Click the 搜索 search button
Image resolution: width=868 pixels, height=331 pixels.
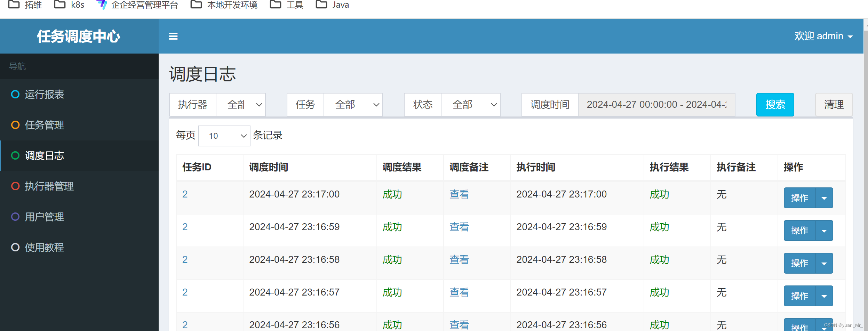point(775,105)
